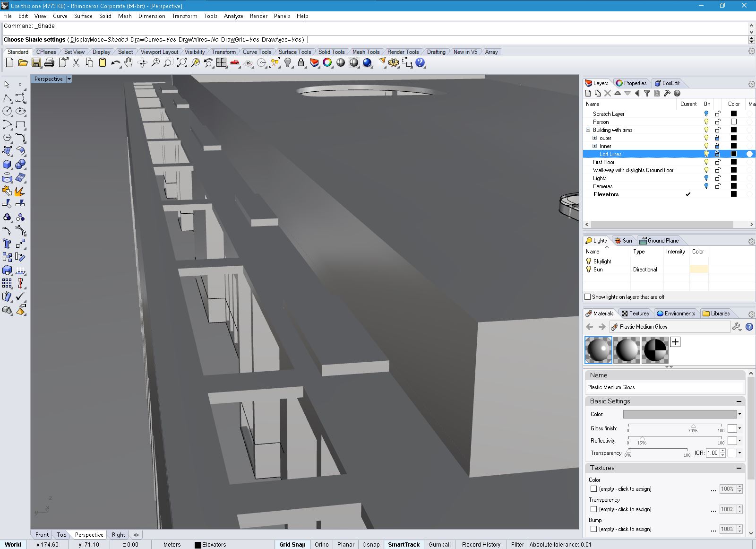Click the checkmark tool in left sidebar
The height and width of the screenshot is (549, 756).
coord(20,296)
